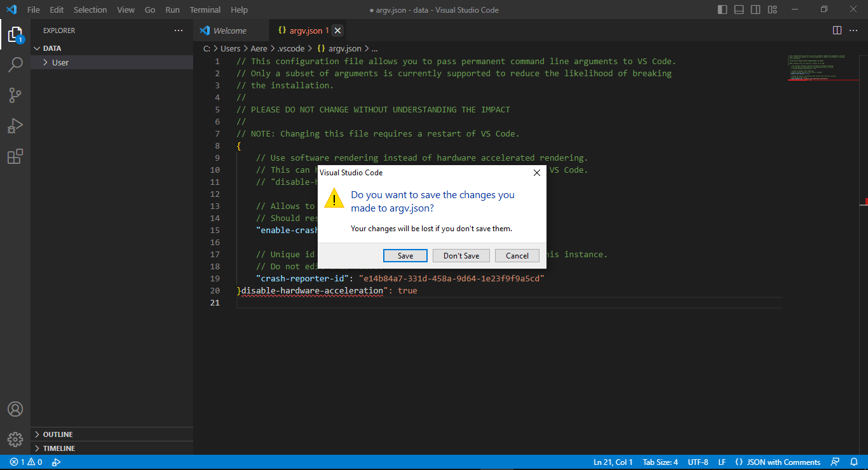Open the Selection menu
Screen dimensions: 868x470
click(x=90, y=10)
